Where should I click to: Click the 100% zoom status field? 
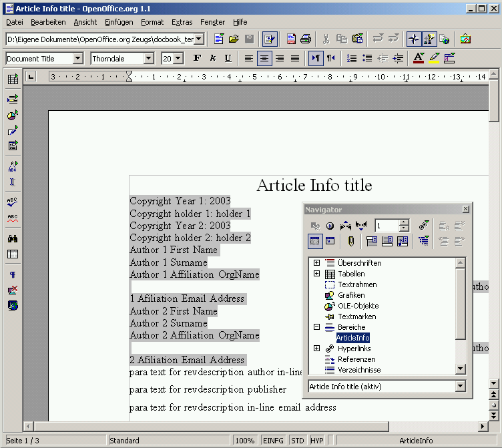[244, 441]
